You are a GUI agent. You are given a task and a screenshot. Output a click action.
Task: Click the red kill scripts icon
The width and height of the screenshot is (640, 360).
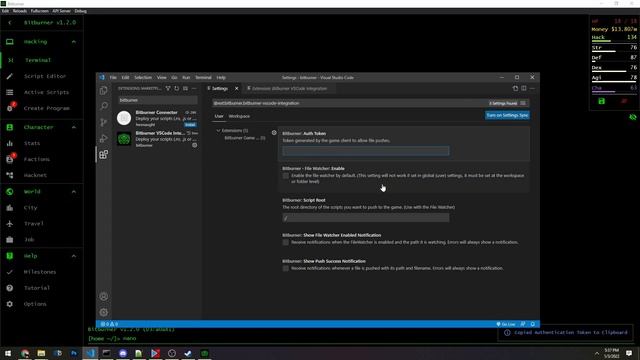(x=624, y=101)
